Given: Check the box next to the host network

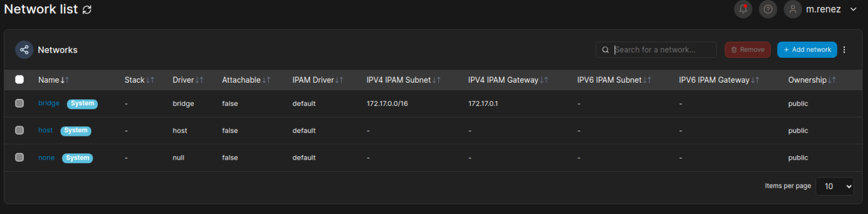Looking at the screenshot, I should coord(20,131).
